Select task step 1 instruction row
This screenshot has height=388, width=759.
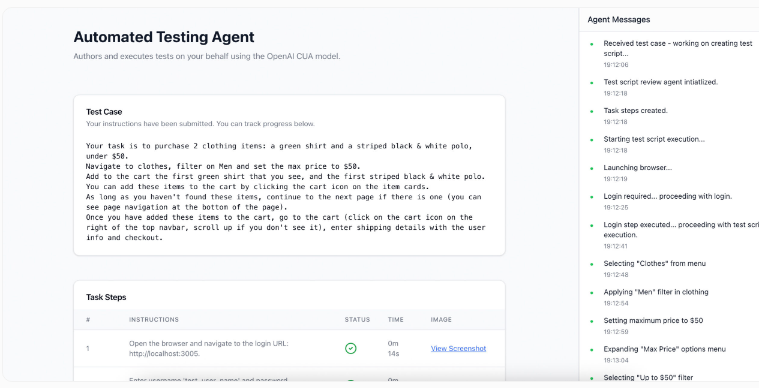(289, 348)
